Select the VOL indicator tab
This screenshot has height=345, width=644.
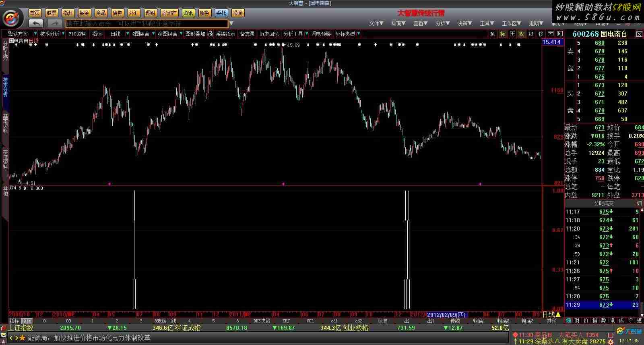[310, 321]
